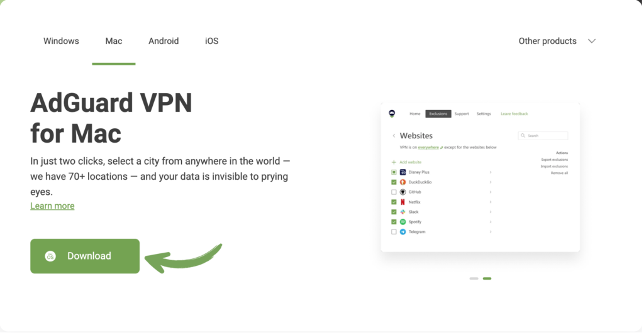Uncheck the Netflix checkbox
Image resolution: width=644 pixels, height=335 pixels.
tap(394, 202)
